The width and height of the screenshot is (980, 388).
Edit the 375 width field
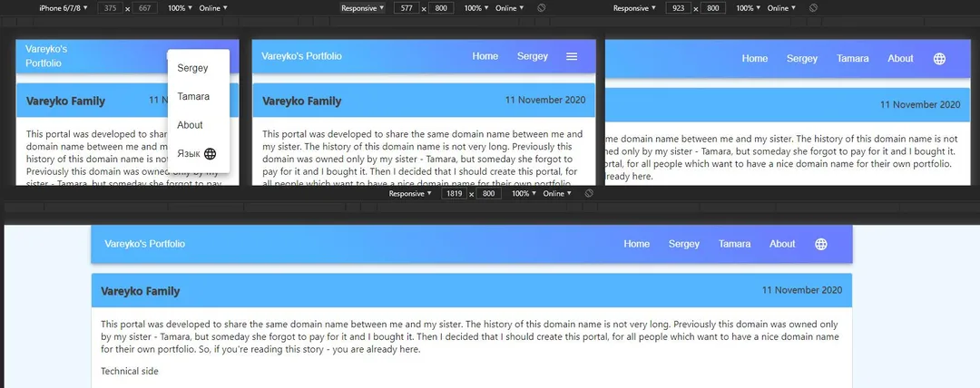(111, 8)
